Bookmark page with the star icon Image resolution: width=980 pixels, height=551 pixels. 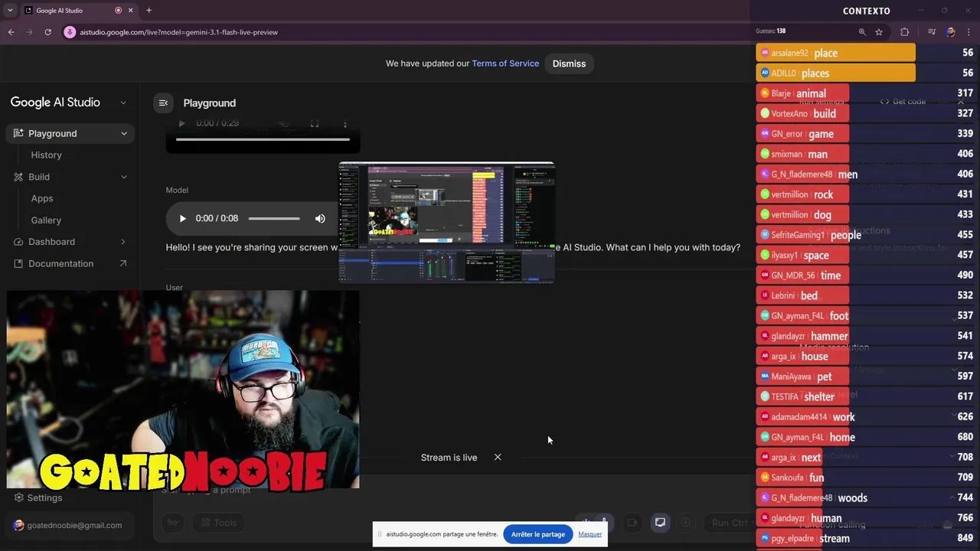(x=879, y=32)
